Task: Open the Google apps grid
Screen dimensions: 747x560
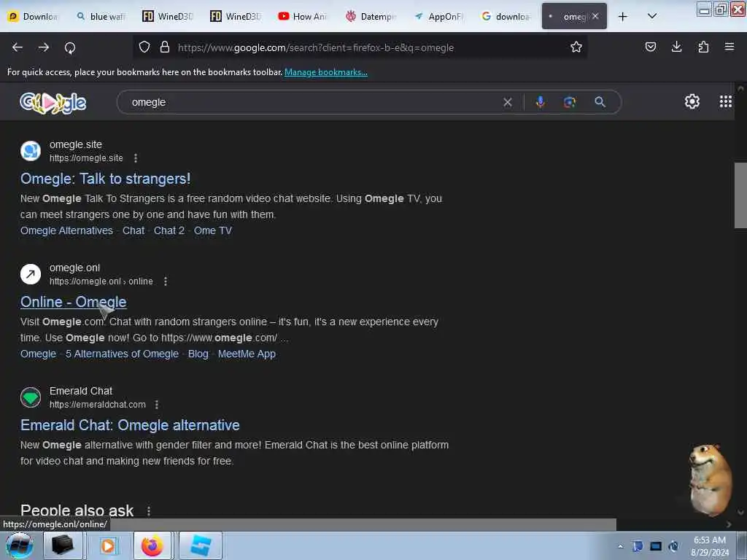Action: [x=726, y=101]
